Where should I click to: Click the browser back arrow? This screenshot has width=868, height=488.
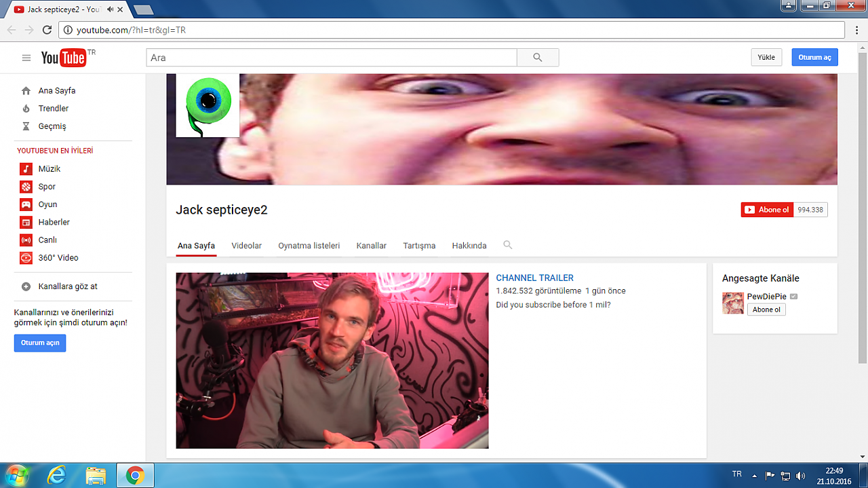[12, 30]
